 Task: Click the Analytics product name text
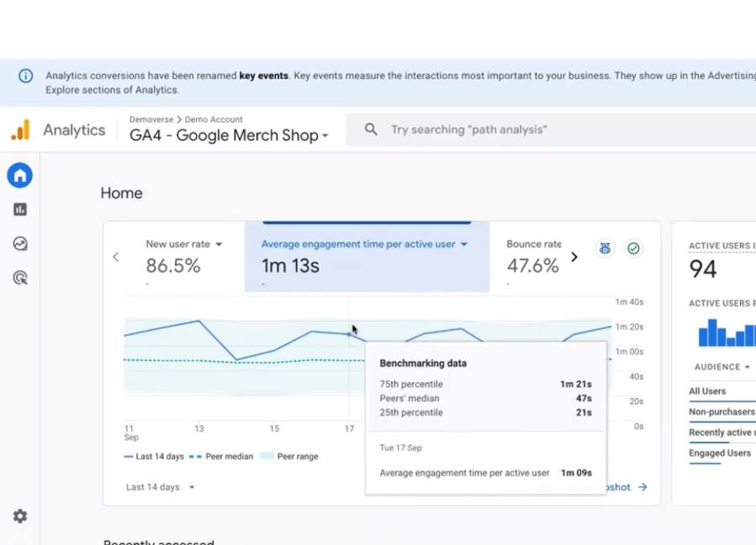tap(74, 130)
